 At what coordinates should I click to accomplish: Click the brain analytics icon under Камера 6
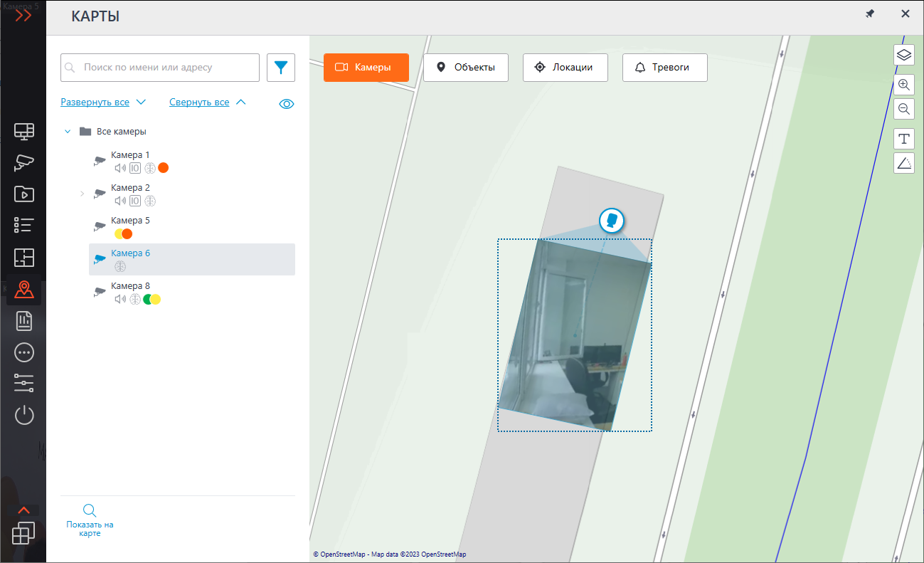click(120, 266)
